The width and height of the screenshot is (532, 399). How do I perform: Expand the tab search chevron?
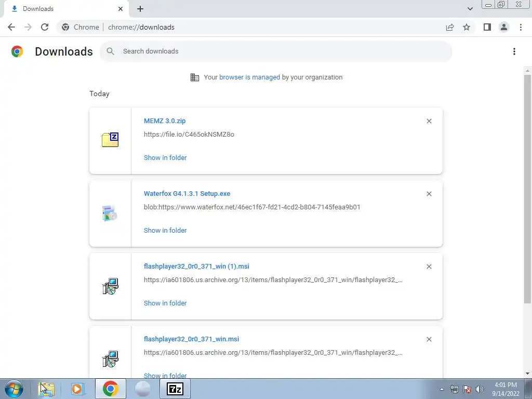coord(470,9)
